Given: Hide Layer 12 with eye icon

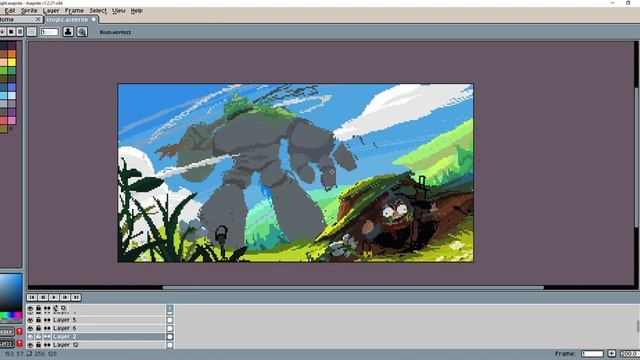Looking at the screenshot, I should click(30, 345).
